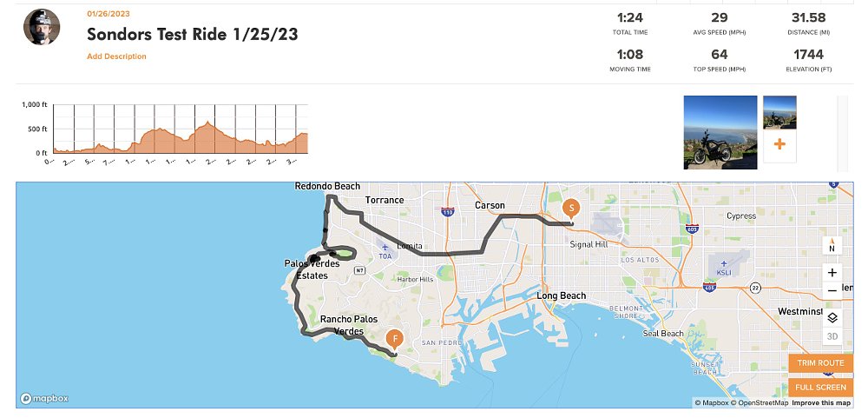
Task: Open map layers selector
Action: pos(832,317)
